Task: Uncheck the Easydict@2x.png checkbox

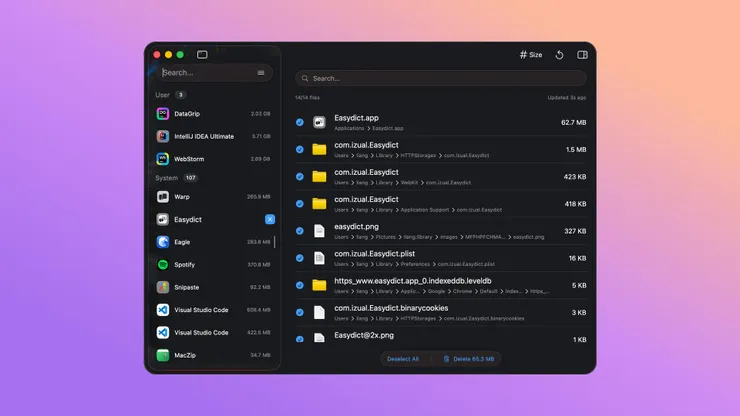Action: click(300, 339)
